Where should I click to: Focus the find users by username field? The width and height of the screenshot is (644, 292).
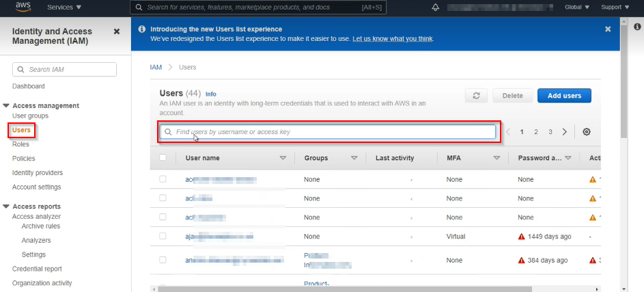[x=328, y=131]
